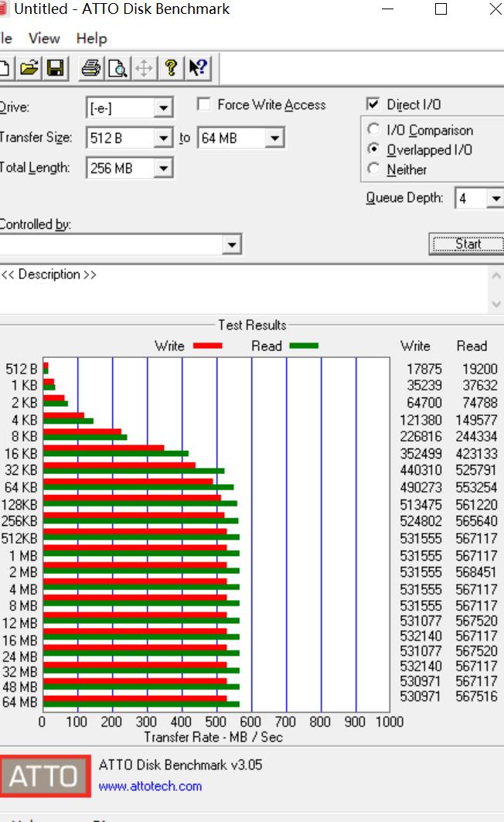
Task: Open the Total Length 256 MB dropdown
Action: coord(163,169)
